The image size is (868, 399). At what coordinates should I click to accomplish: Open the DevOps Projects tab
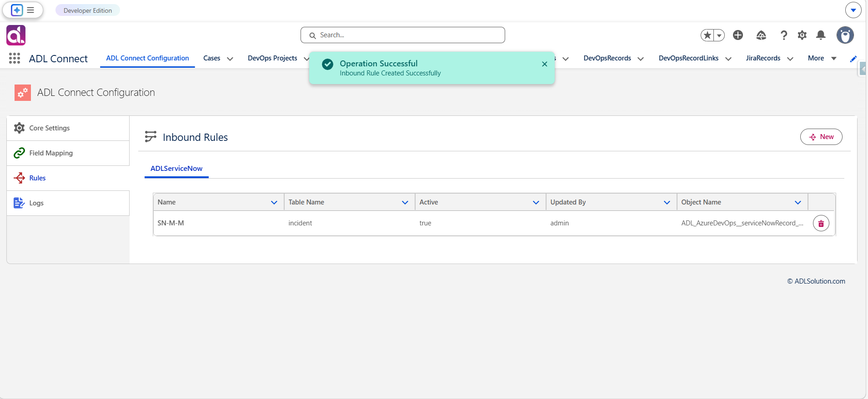coord(272,58)
